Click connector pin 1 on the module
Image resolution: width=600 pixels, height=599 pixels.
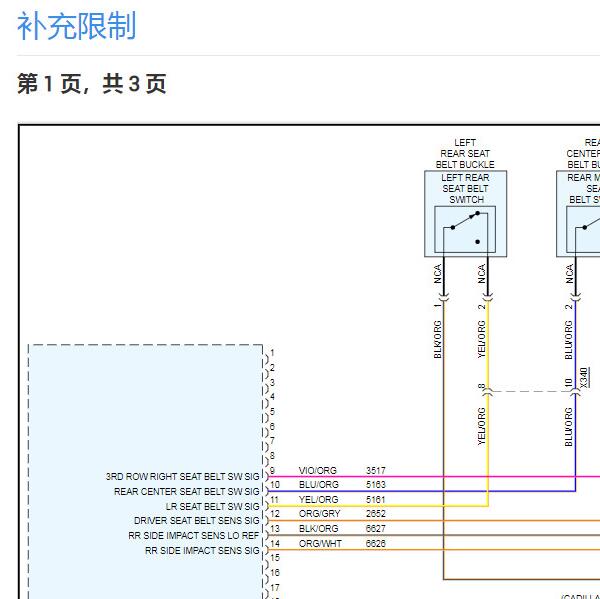272,353
